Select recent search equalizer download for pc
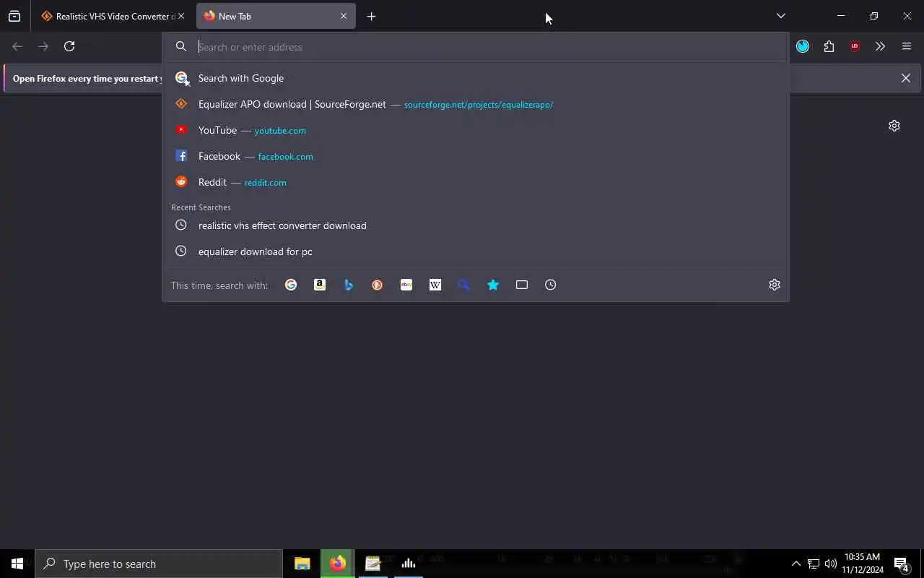Screen dimensions: 924x578 point(476,251)
